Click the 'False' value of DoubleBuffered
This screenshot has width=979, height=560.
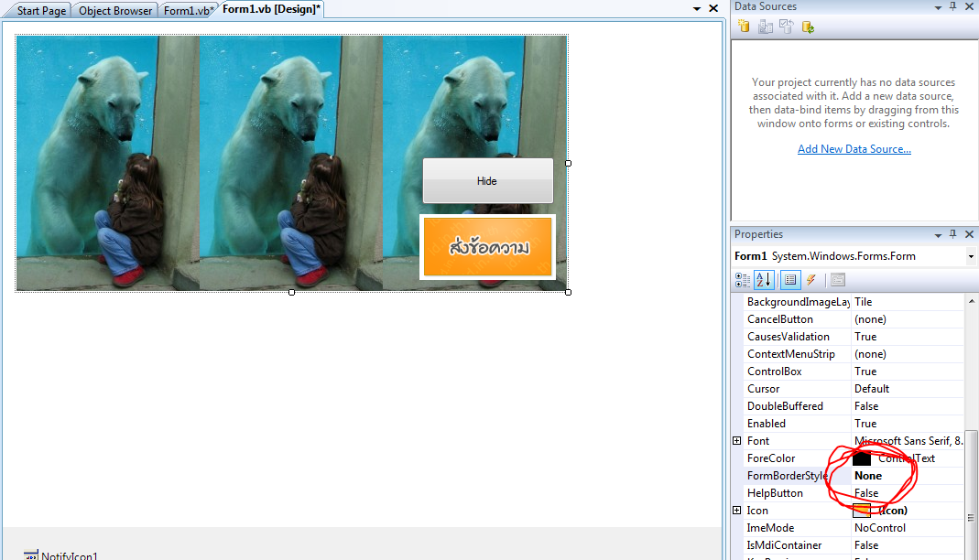pos(866,406)
